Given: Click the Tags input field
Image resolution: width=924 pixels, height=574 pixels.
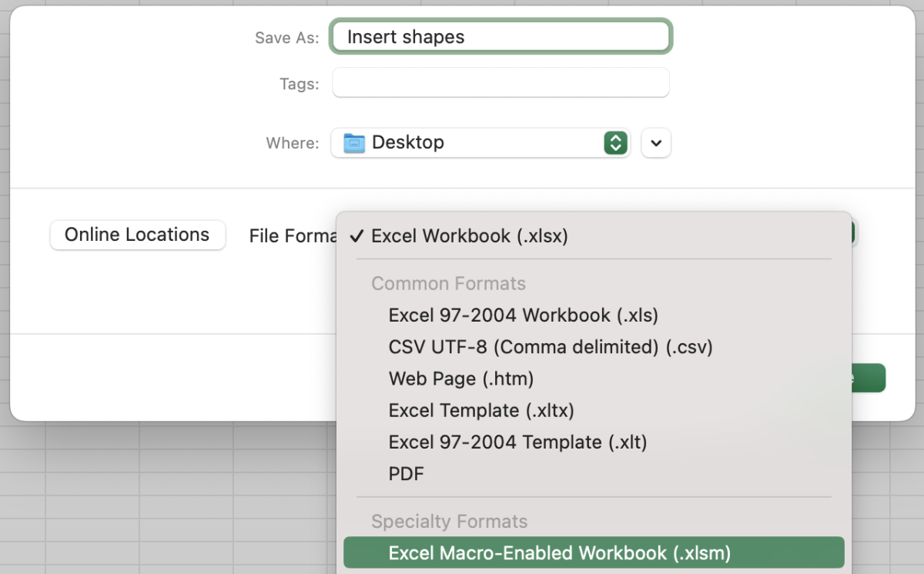Looking at the screenshot, I should [x=500, y=82].
